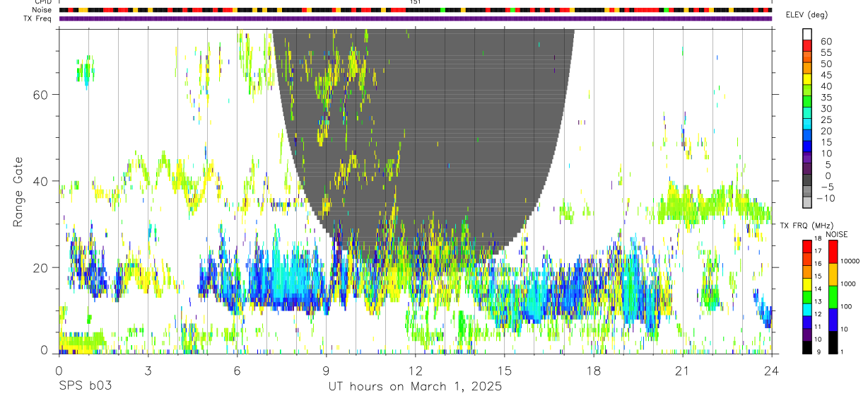
Task: Click the cyan 20–25 ELEV color segment
Action: (x=807, y=124)
